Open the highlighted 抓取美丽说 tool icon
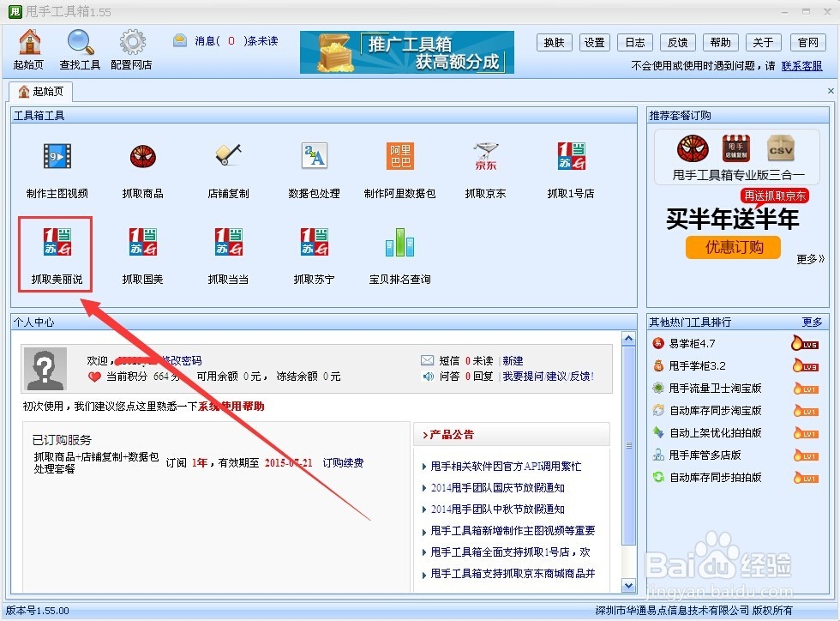The image size is (840, 621). pos(54,250)
